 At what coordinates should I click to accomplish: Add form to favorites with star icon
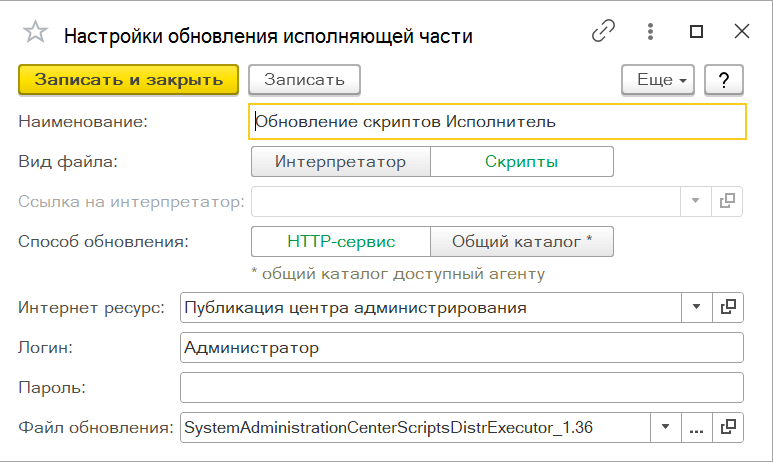pos(35,33)
